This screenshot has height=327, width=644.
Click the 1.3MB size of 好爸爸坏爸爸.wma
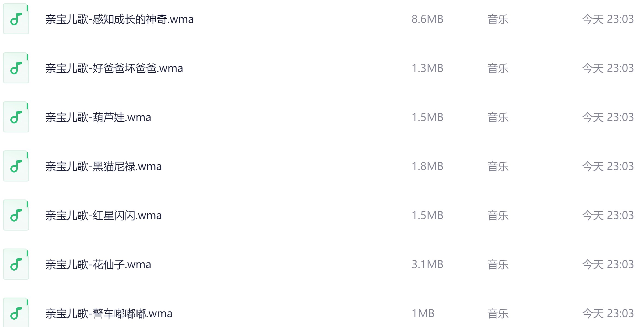click(427, 68)
